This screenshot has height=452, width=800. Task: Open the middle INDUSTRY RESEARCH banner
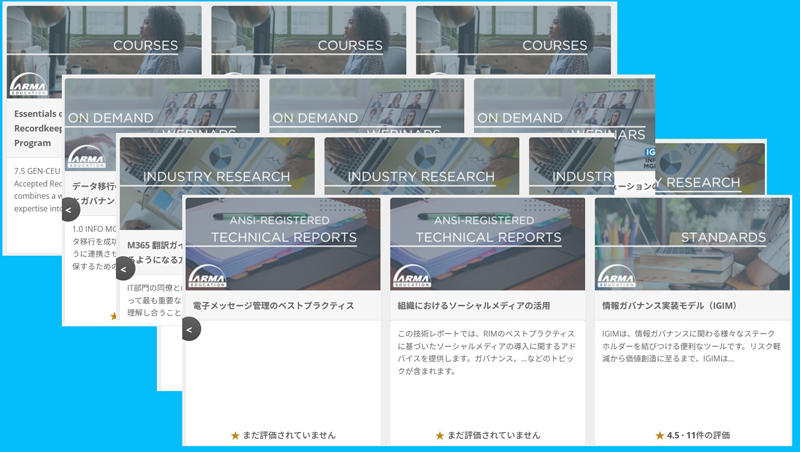422,165
